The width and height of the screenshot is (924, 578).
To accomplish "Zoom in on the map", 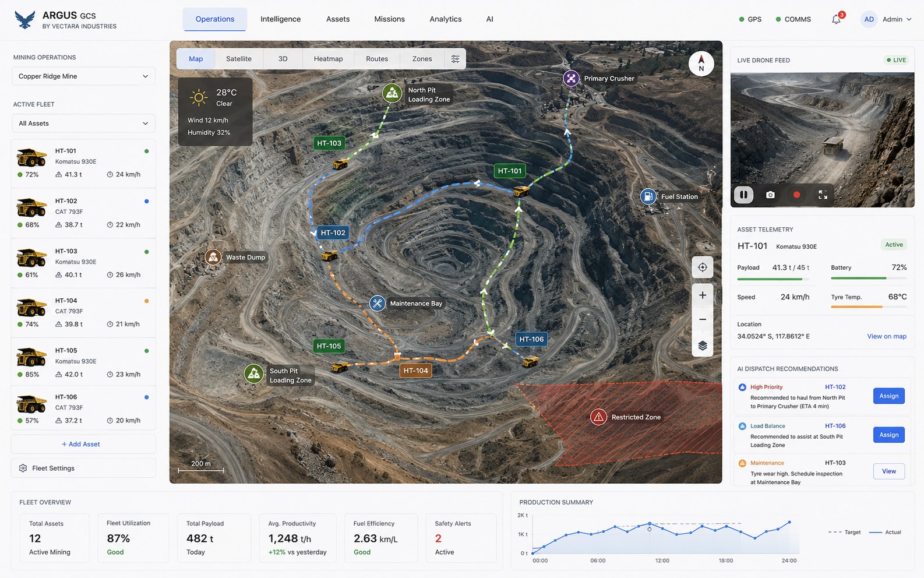I will [x=703, y=295].
